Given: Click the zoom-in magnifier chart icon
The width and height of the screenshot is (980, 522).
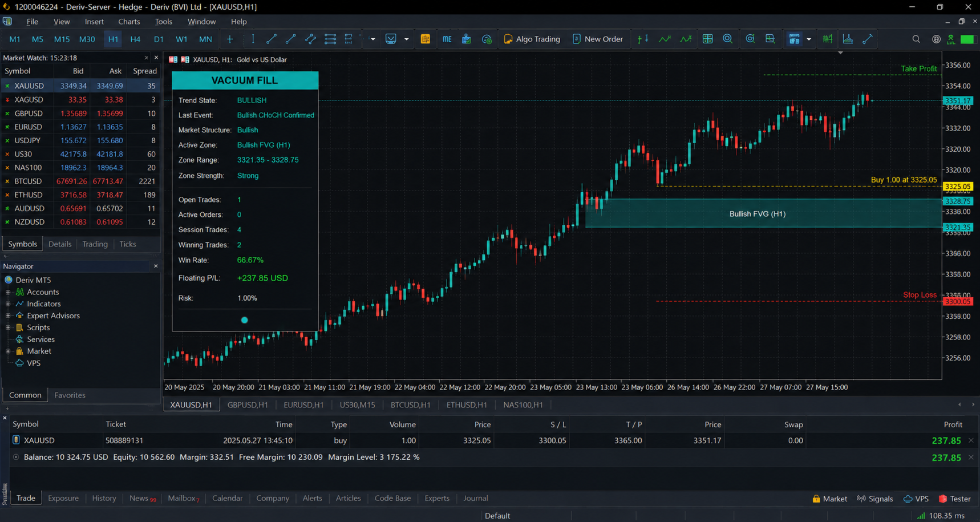Looking at the screenshot, I should click(x=727, y=39).
